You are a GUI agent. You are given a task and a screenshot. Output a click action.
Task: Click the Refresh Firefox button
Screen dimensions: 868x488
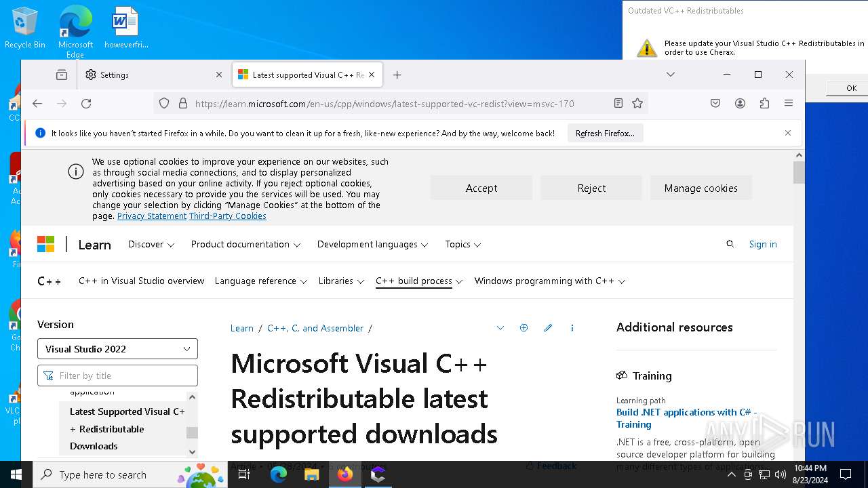(x=605, y=133)
